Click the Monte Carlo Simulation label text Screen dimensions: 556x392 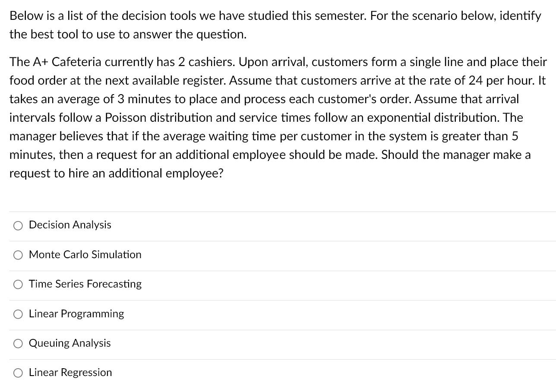[85, 254]
